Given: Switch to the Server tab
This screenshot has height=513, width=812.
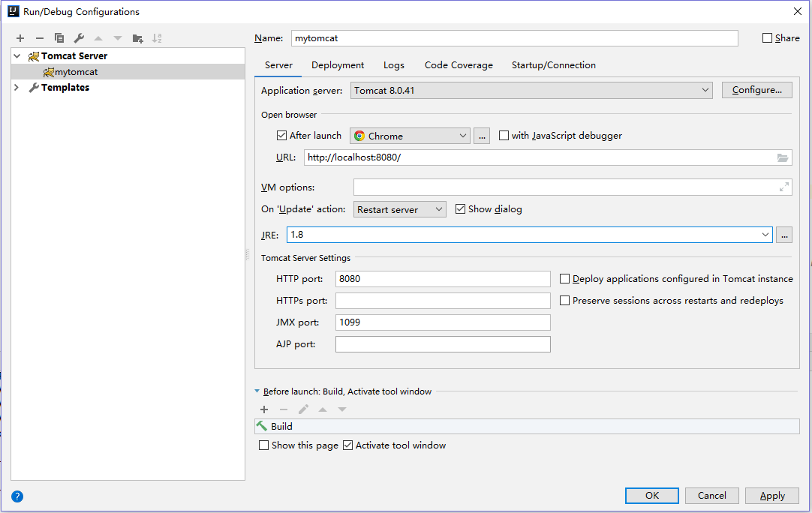Looking at the screenshot, I should (278, 65).
